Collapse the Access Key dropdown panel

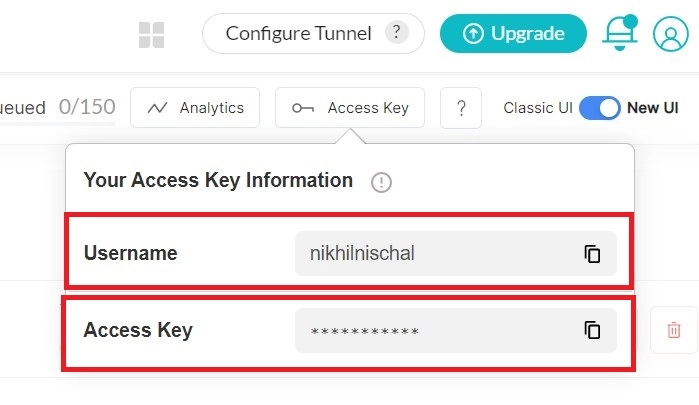pyautogui.click(x=349, y=108)
